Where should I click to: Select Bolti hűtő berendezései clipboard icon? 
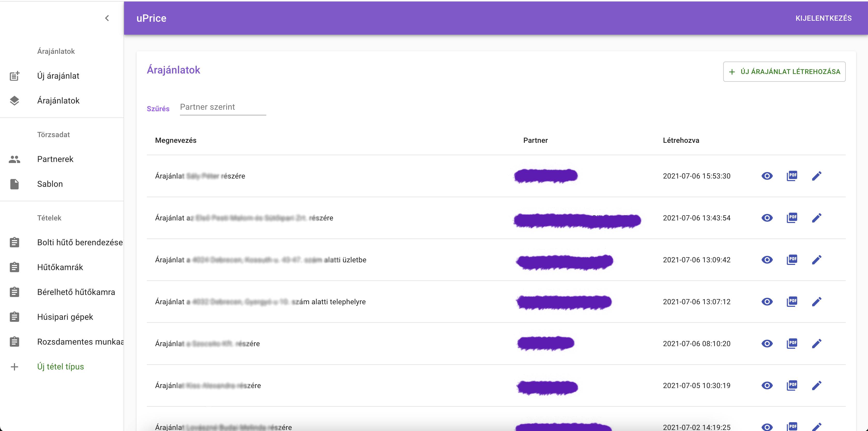(14, 242)
